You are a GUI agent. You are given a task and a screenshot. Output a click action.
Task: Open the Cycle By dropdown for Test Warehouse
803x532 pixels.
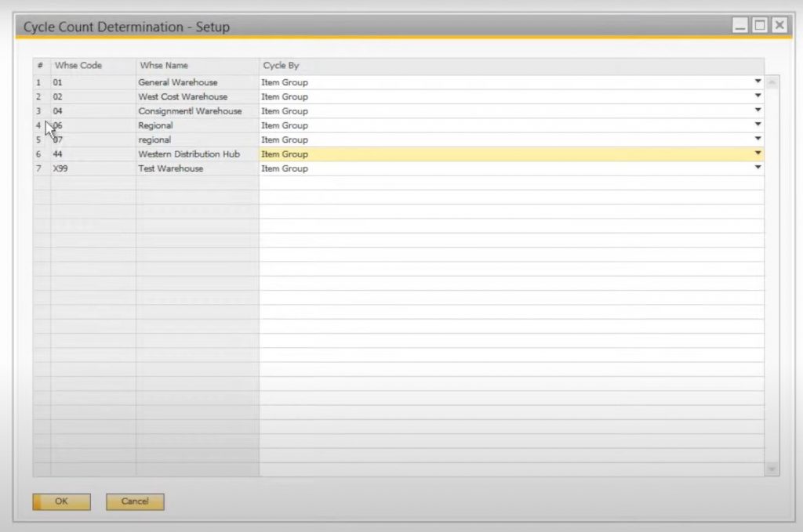757,168
